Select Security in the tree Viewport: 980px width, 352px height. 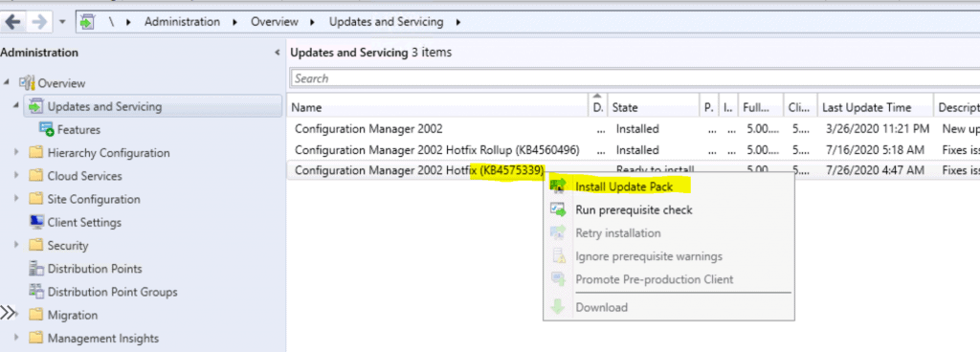coord(68,245)
